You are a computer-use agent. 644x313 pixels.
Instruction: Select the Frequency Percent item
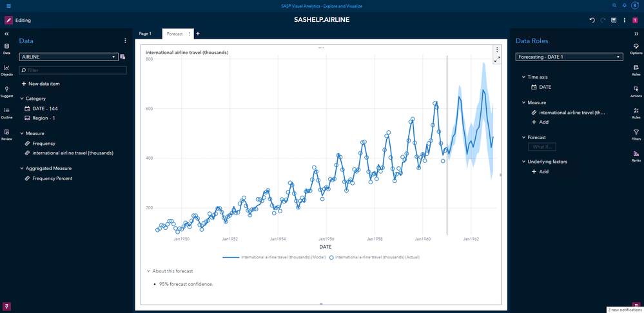tap(48, 178)
